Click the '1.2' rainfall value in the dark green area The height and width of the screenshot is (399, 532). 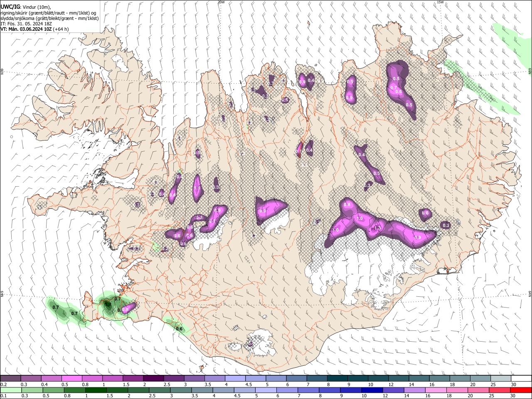(108, 304)
